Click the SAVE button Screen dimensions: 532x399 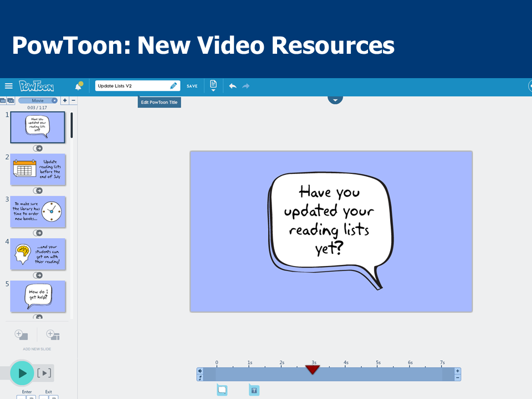pyautogui.click(x=192, y=86)
